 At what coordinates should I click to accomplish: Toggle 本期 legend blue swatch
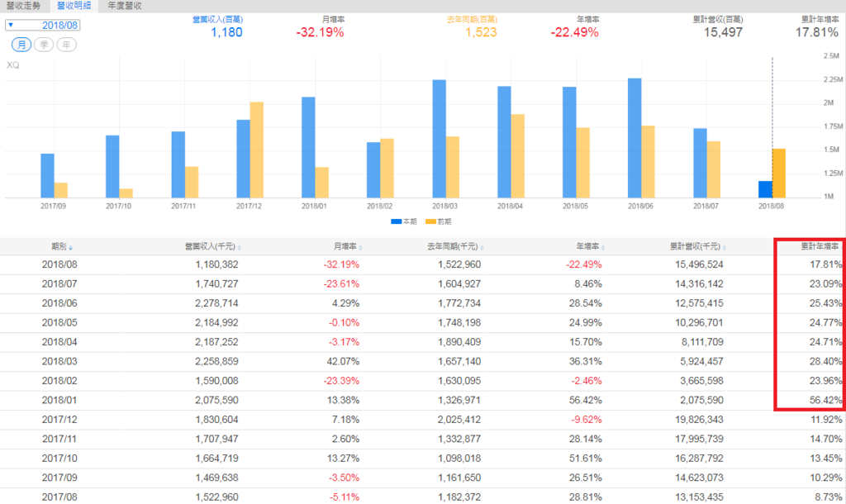coord(396,221)
